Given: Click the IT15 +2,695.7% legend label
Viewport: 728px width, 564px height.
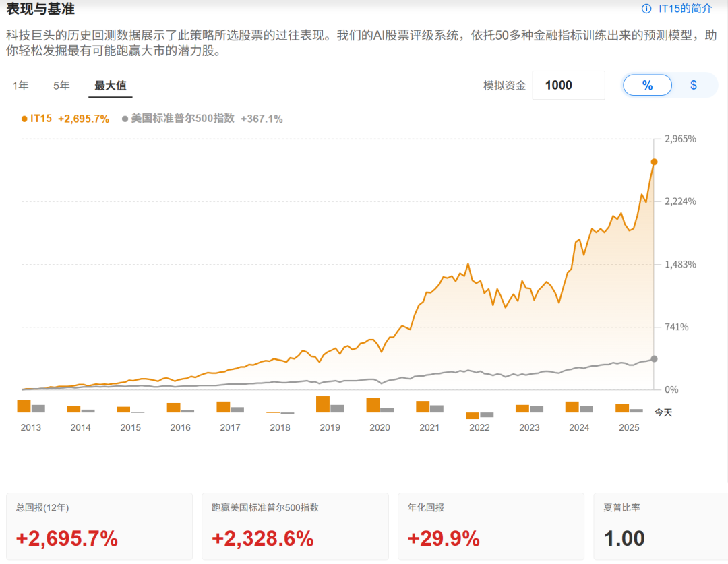Looking at the screenshot, I should pyautogui.click(x=69, y=119).
